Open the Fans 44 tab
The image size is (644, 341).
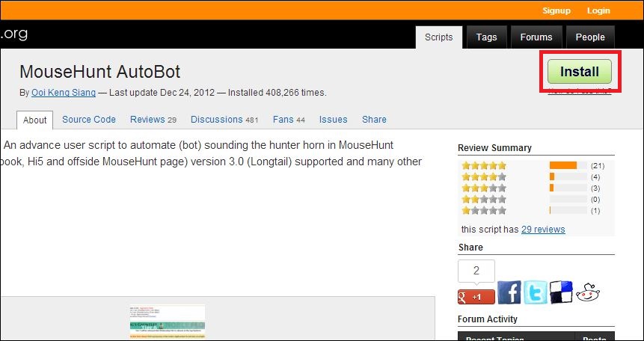coord(289,119)
